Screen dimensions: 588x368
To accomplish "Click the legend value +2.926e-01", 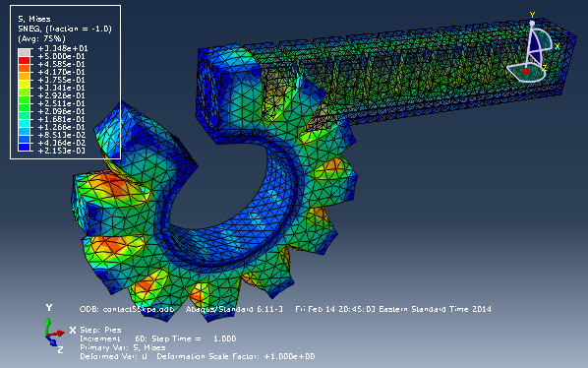I will [62, 95].
